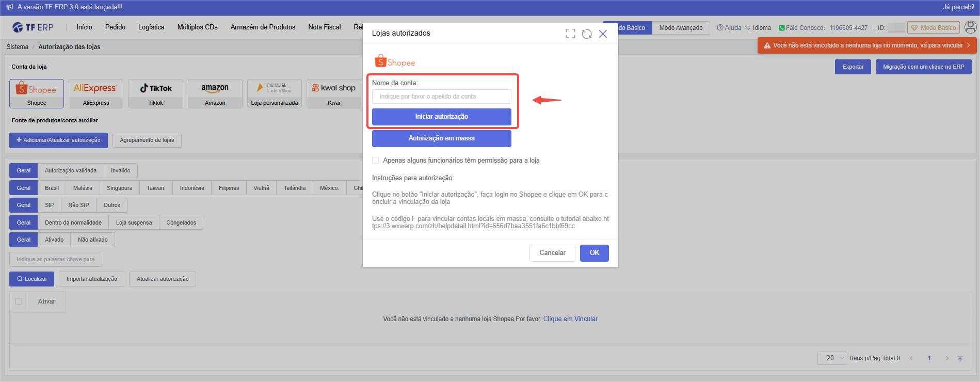Open the user avatar profile icon

click(x=971, y=27)
